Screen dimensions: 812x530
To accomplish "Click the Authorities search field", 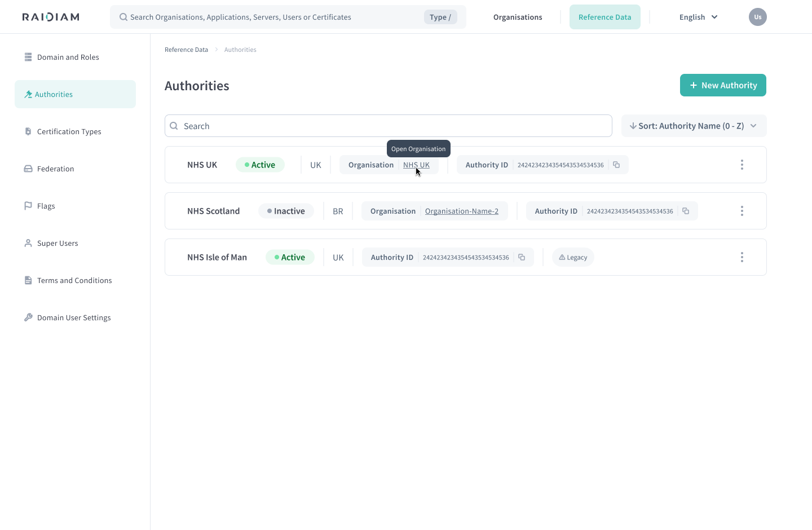I will [389, 126].
